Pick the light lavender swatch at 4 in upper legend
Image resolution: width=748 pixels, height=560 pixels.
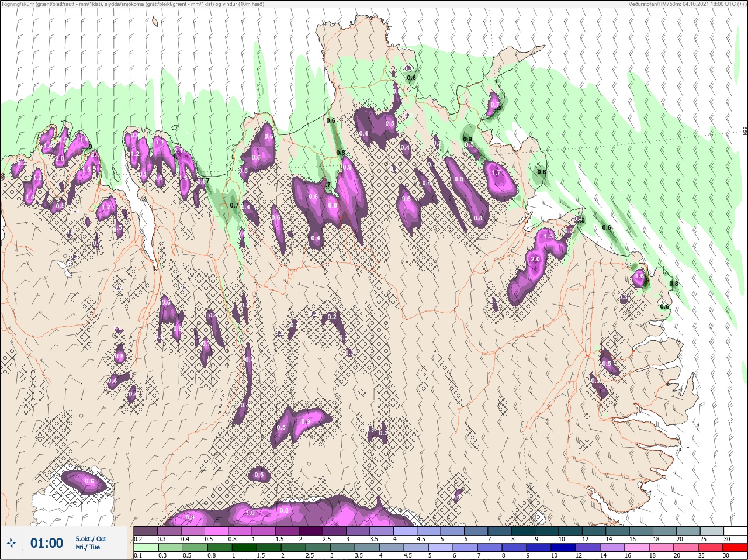tap(407, 531)
